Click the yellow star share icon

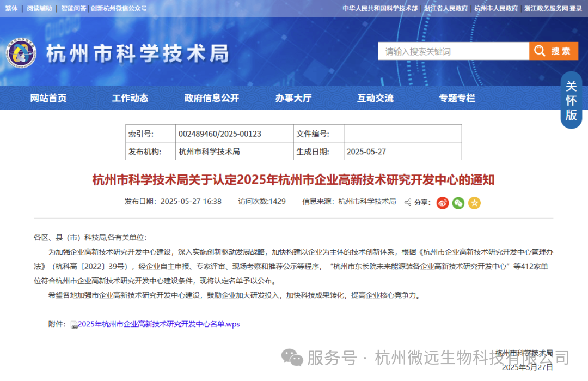point(475,202)
